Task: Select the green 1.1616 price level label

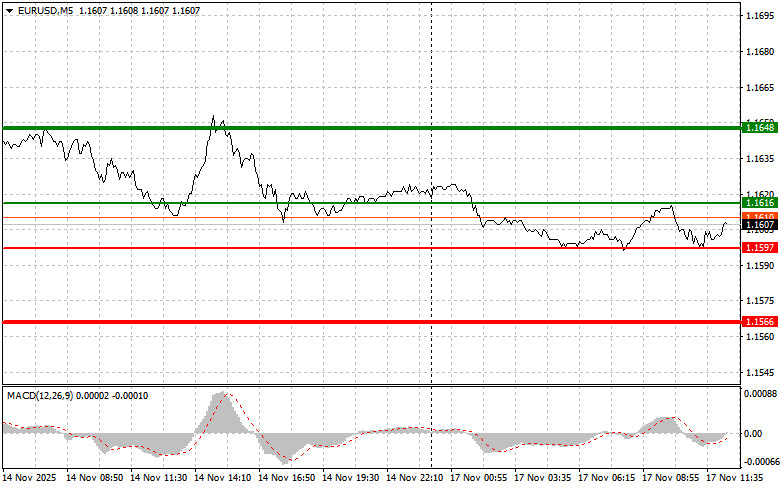Action: pos(760,203)
